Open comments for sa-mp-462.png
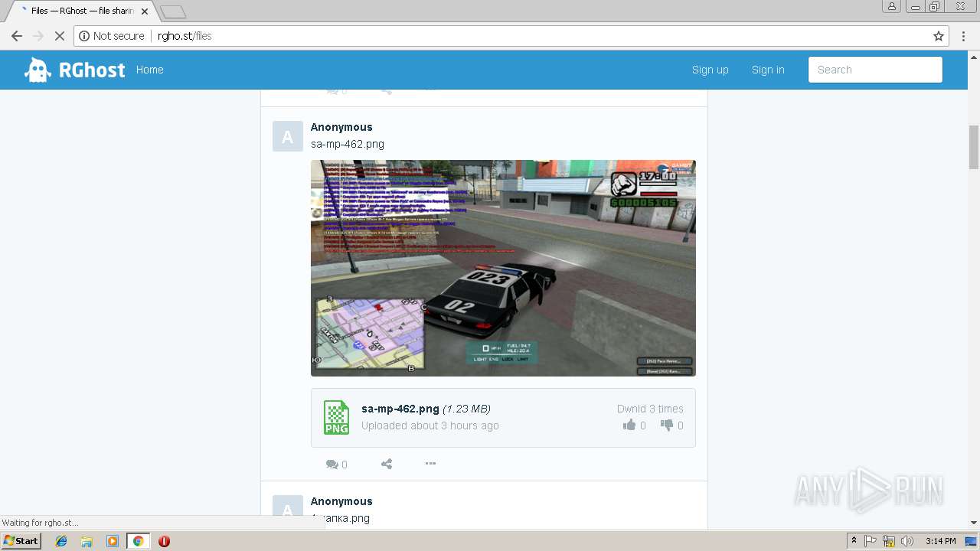 (x=336, y=464)
